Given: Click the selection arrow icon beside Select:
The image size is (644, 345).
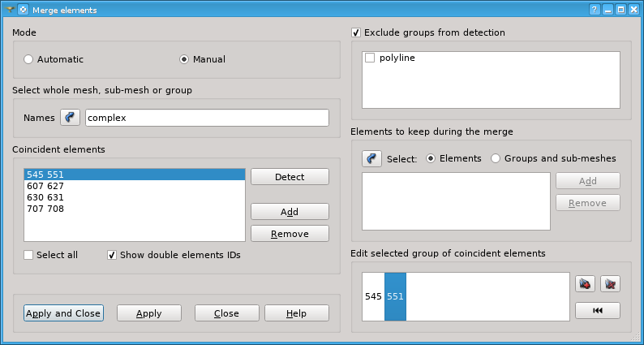Looking at the screenshot, I should 371,158.
